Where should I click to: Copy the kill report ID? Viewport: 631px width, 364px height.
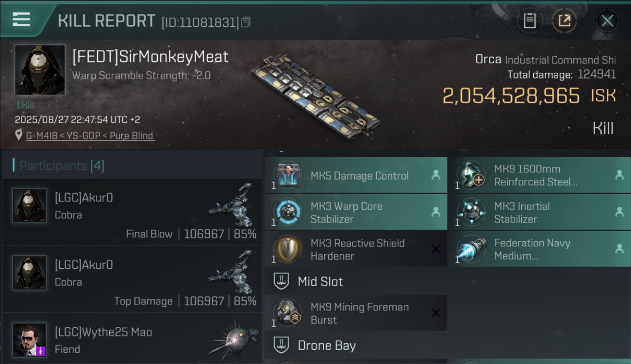point(246,22)
